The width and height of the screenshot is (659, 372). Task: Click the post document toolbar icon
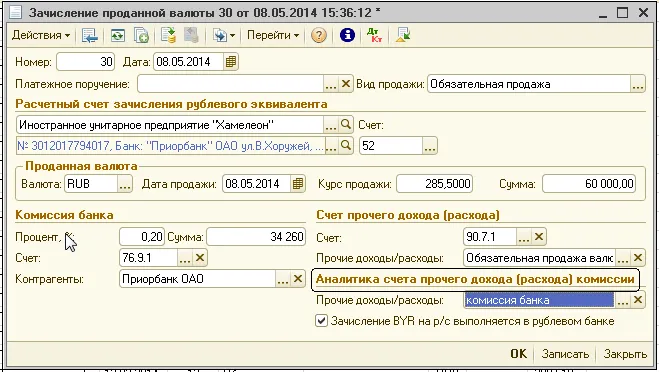[x=168, y=36]
